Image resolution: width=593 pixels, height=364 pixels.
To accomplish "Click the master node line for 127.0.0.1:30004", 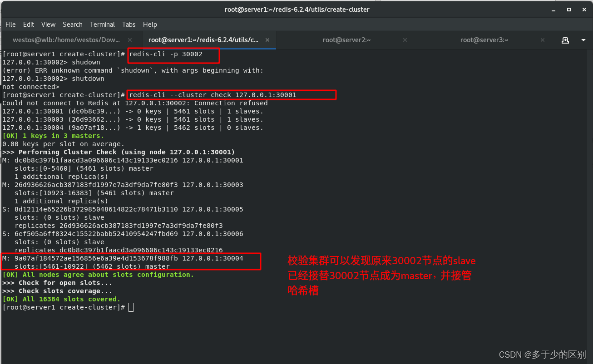I will [x=123, y=258].
